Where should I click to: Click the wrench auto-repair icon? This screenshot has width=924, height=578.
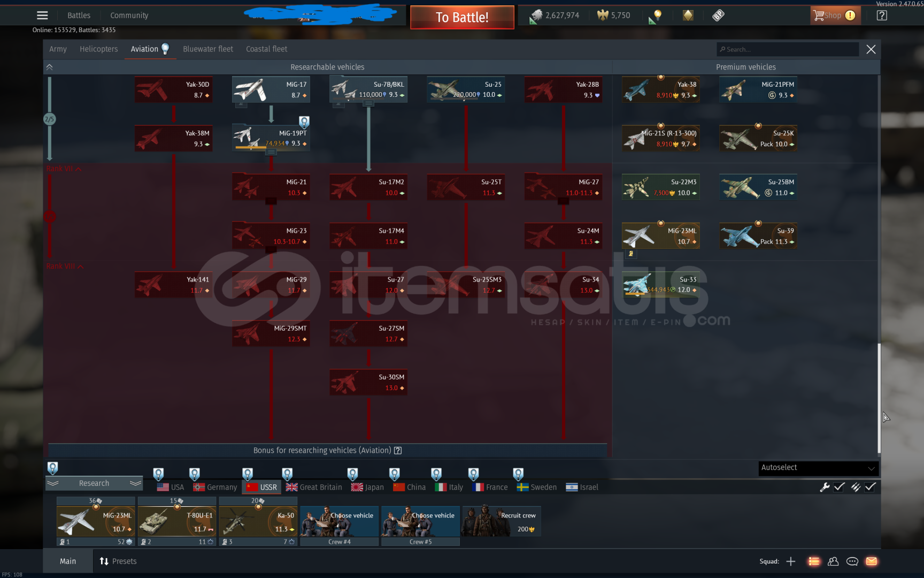[825, 487]
